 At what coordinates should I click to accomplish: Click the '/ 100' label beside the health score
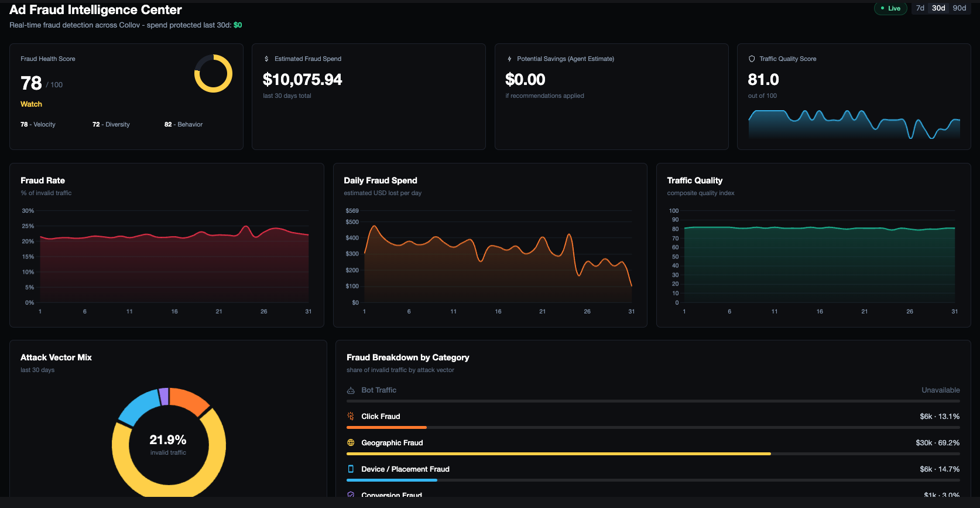(54, 85)
